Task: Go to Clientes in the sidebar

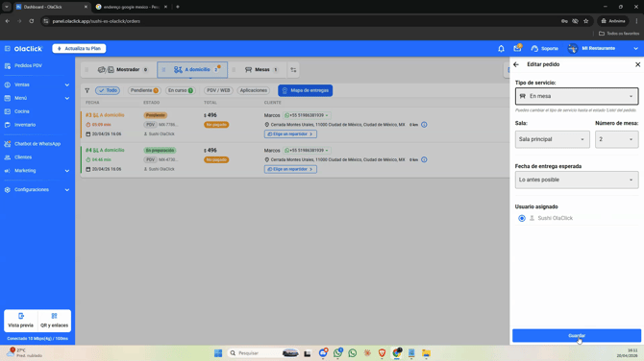Action: [x=23, y=157]
